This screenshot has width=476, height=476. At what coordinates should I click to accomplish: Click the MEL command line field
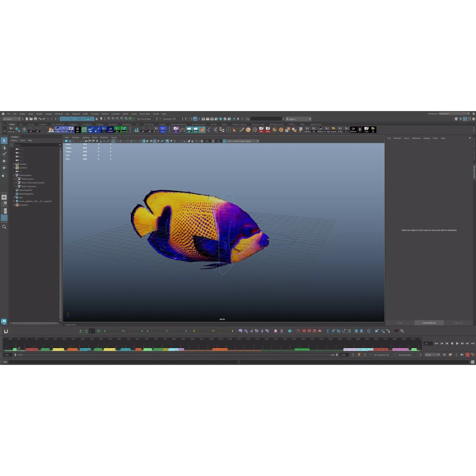123,362
